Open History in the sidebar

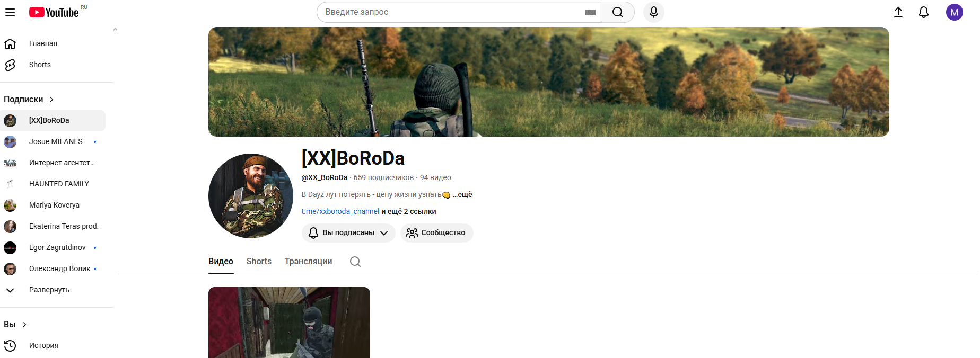click(43, 345)
